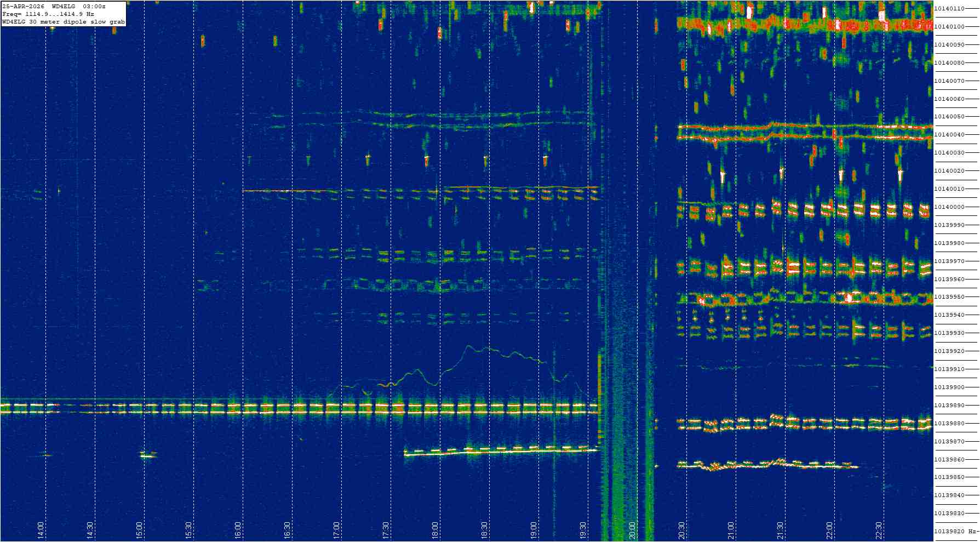The image size is (980, 542).
Task: Click the 17:30 time axis label
Action: (x=386, y=530)
